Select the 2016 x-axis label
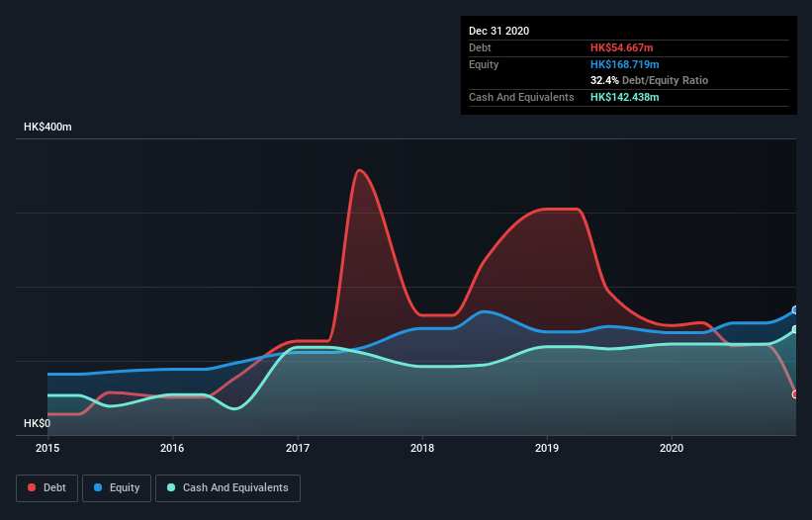Screen dimensions: 812x520 click(172, 448)
